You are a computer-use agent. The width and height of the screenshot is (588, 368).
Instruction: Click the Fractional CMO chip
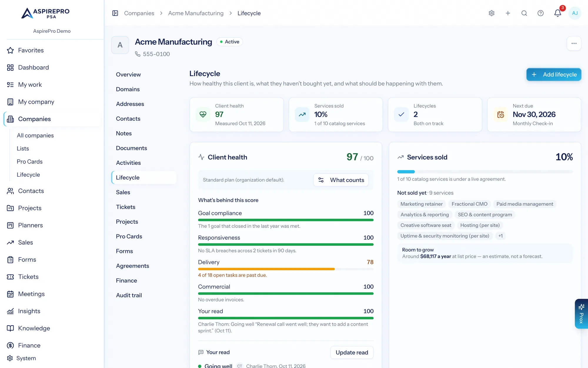470,204
